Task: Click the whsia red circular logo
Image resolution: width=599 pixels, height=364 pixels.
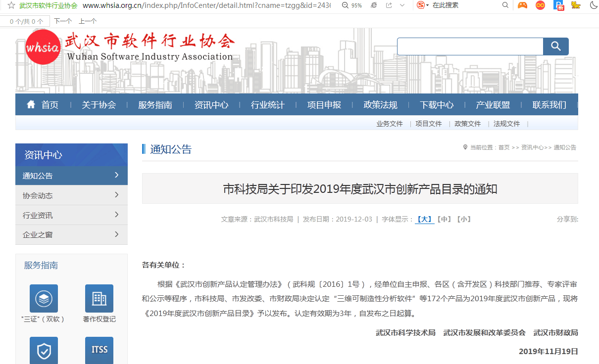Action: 43,47
